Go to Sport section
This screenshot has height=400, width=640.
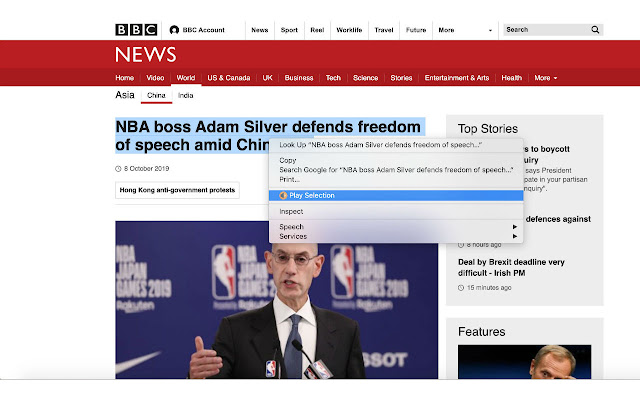click(289, 30)
